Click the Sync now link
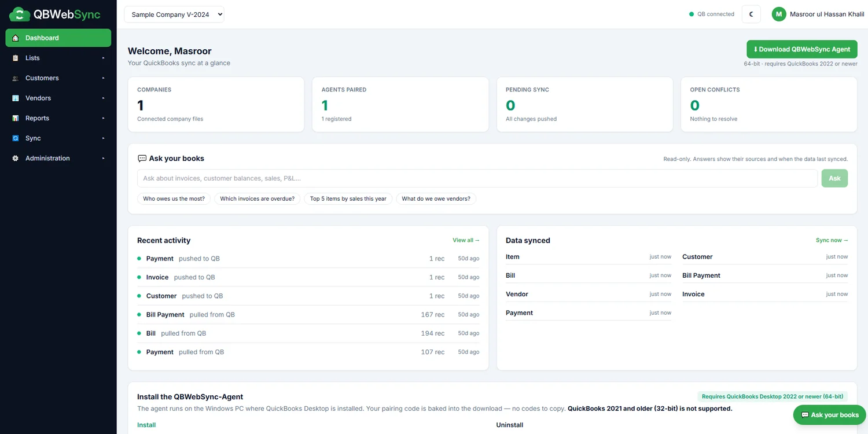The image size is (868, 434). [x=832, y=240]
